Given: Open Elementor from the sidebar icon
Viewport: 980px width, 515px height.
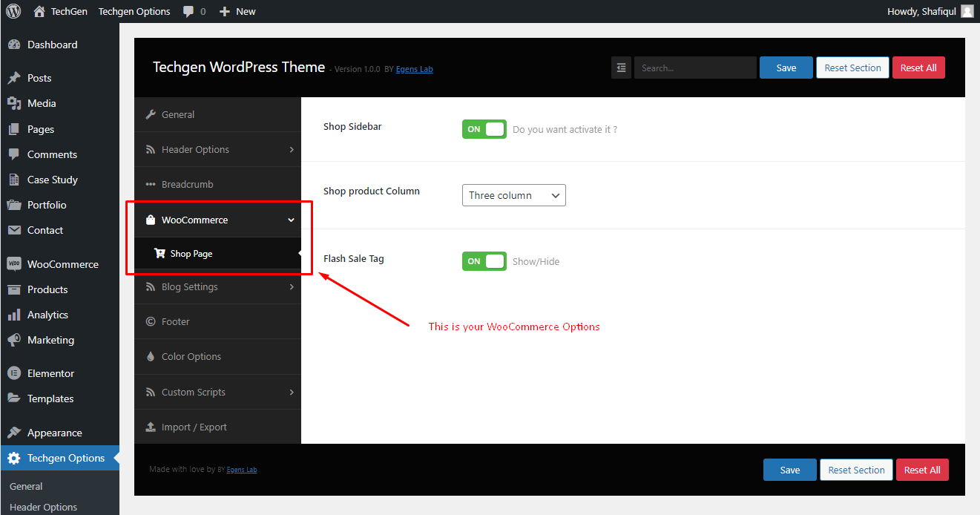Looking at the screenshot, I should [x=14, y=373].
